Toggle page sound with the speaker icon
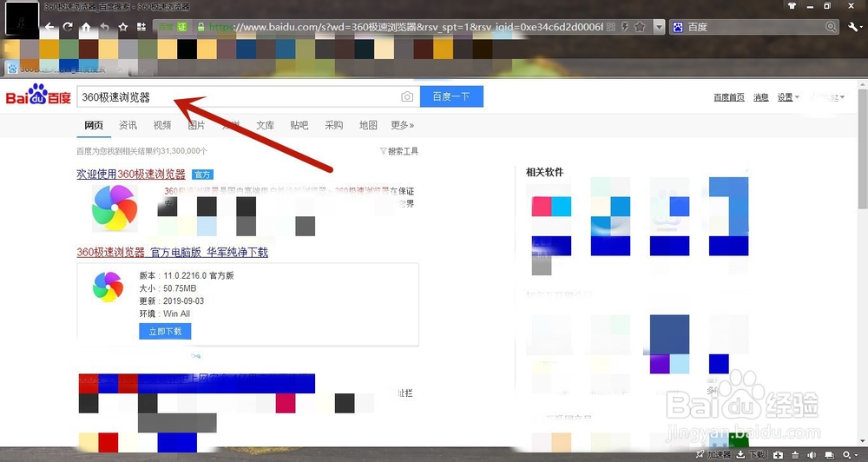The width and height of the screenshot is (868, 462). coord(812,455)
